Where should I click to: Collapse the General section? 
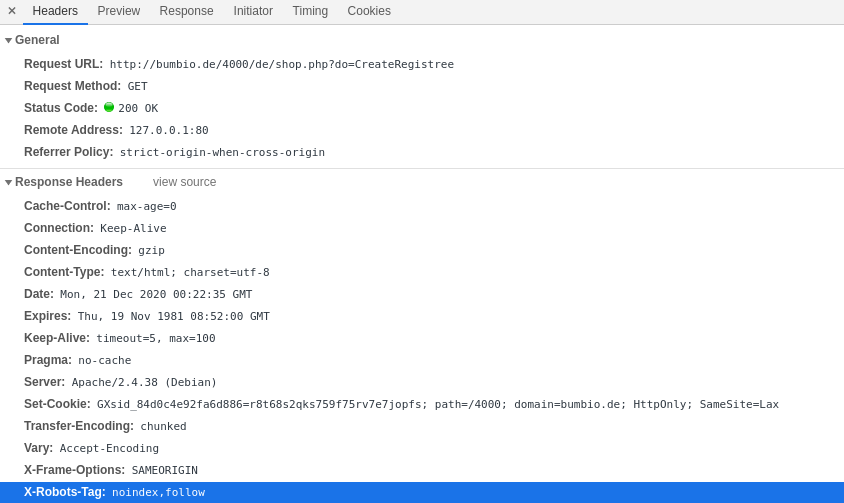9,40
